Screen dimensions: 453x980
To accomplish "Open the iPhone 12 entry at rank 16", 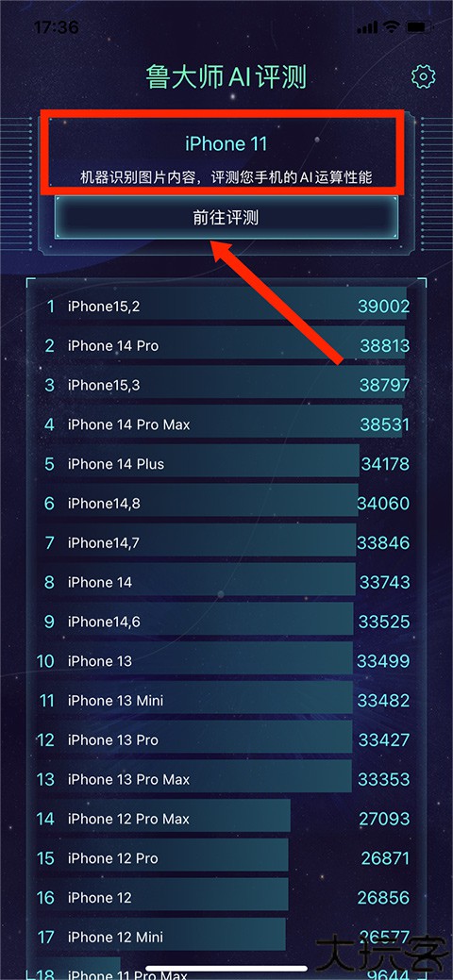I will [226, 898].
